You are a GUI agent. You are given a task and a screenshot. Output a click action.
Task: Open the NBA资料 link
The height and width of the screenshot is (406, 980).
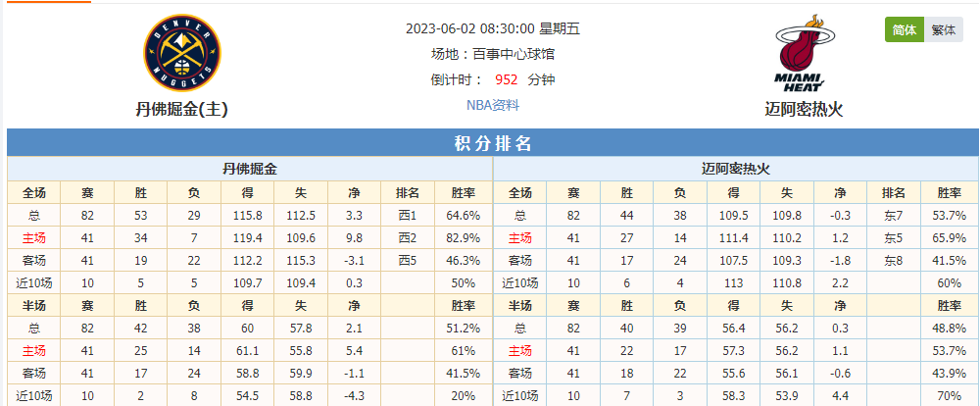pyautogui.click(x=493, y=105)
